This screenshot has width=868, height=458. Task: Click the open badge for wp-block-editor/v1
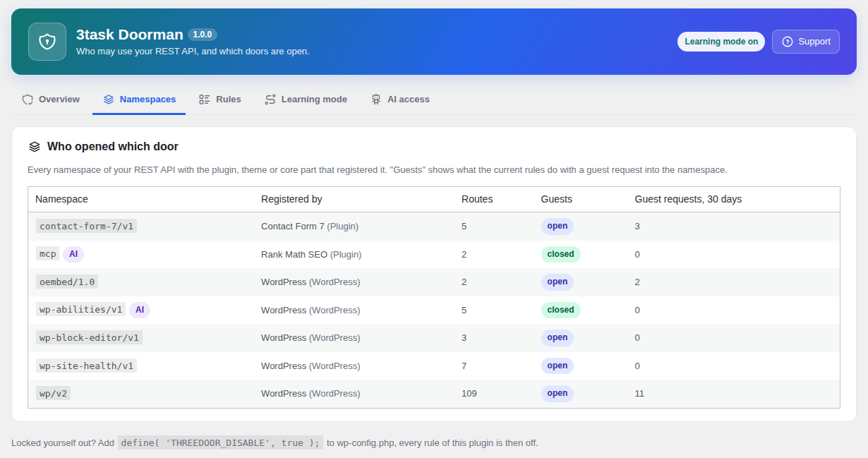(x=557, y=338)
